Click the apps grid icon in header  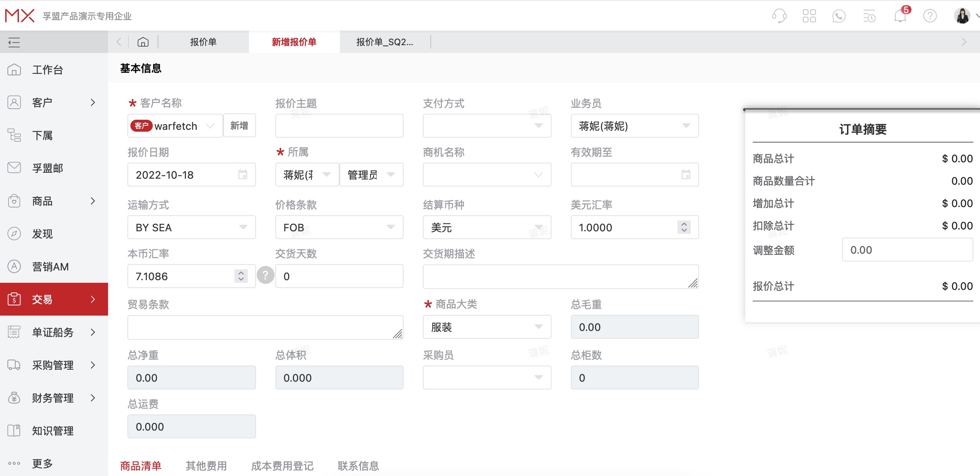click(x=809, y=16)
